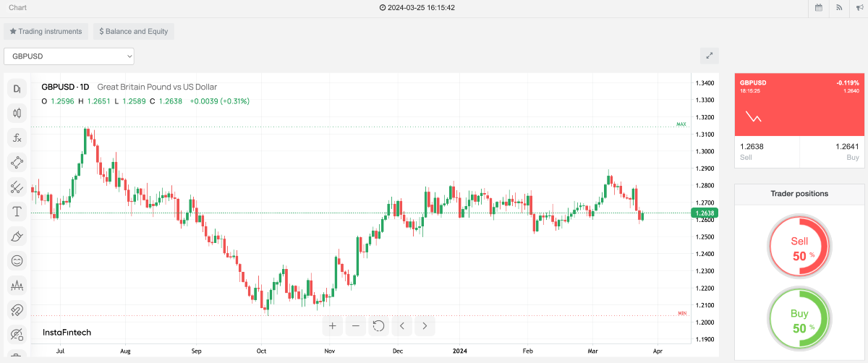The image size is (868, 363).
Task: Toggle hide all drawings eye icon
Action: coord(17,333)
